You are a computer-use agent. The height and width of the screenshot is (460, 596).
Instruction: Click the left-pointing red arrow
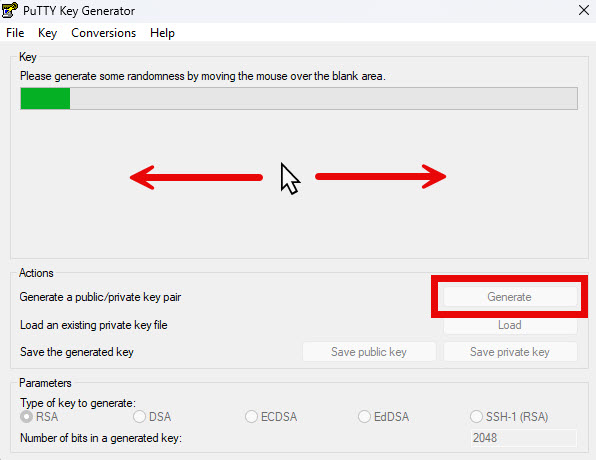[x=196, y=178]
